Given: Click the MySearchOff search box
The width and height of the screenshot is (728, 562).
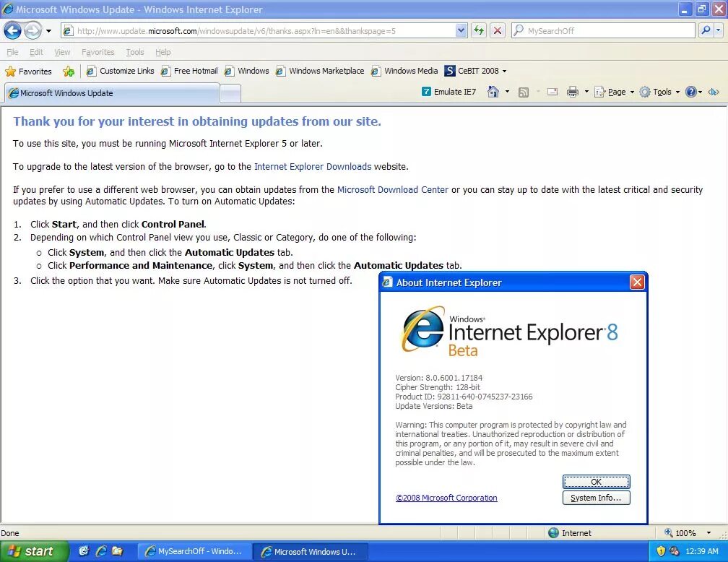Looking at the screenshot, I should click(x=604, y=31).
